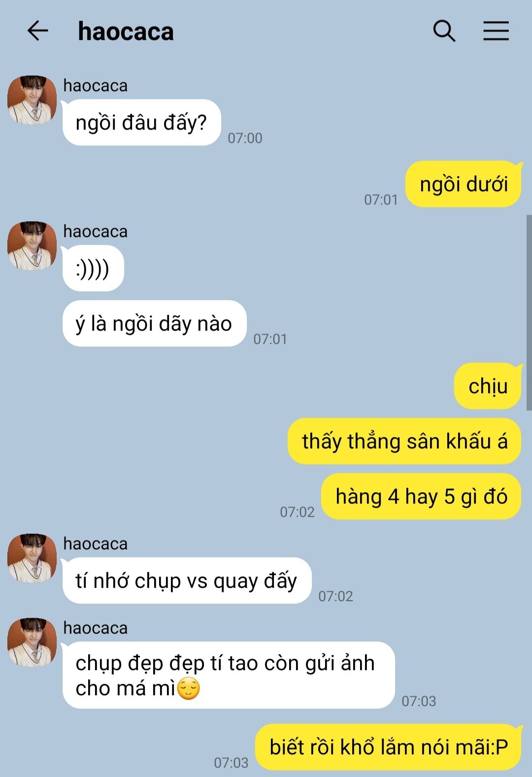The height and width of the screenshot is (777, 532).
Task: Click the scrollbar on the right edge
Action: tap(529, 312)
